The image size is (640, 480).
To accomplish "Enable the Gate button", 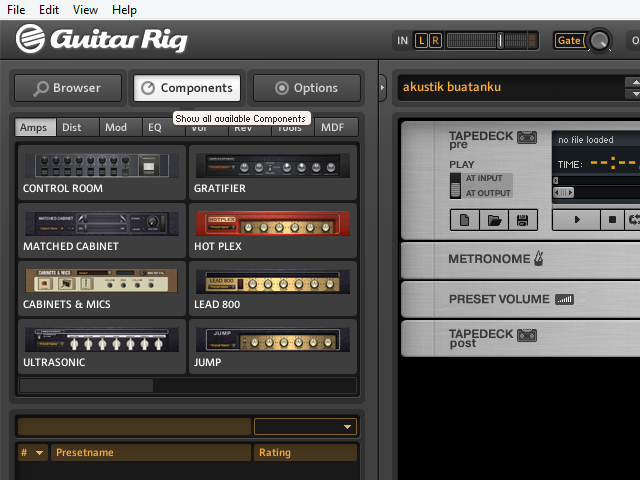I will tap(569, 40).
